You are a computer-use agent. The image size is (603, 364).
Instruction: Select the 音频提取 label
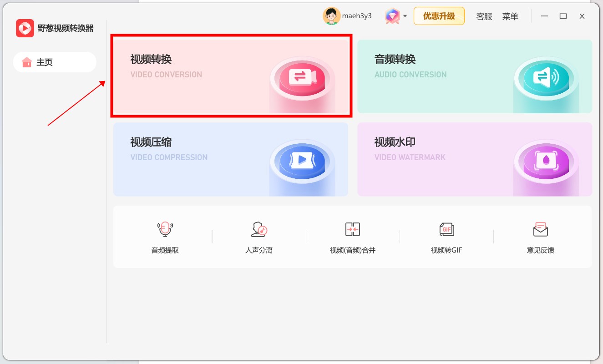pyautogui.click(x=165, y=250)
